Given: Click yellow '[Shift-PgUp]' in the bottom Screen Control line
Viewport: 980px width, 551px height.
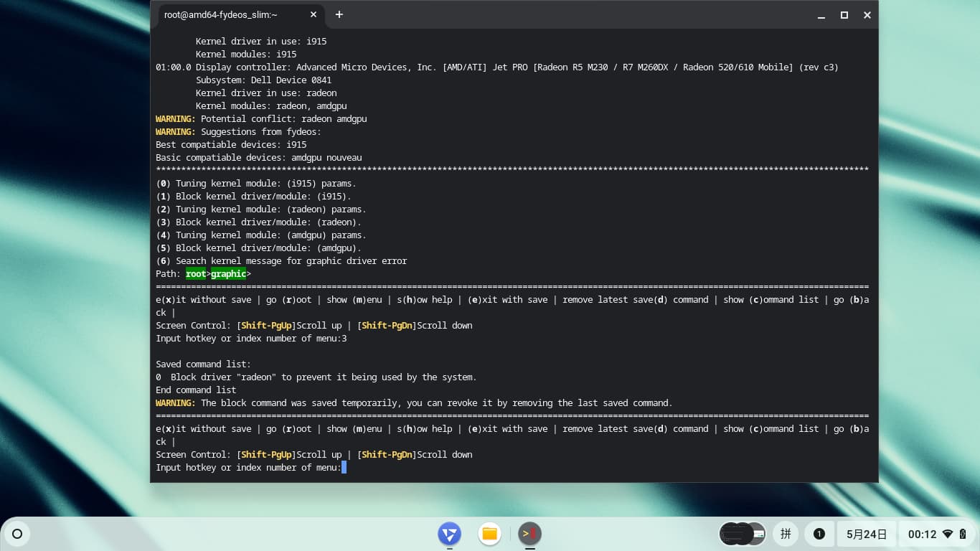Looking at the screenshot, I should pos(266,455).
